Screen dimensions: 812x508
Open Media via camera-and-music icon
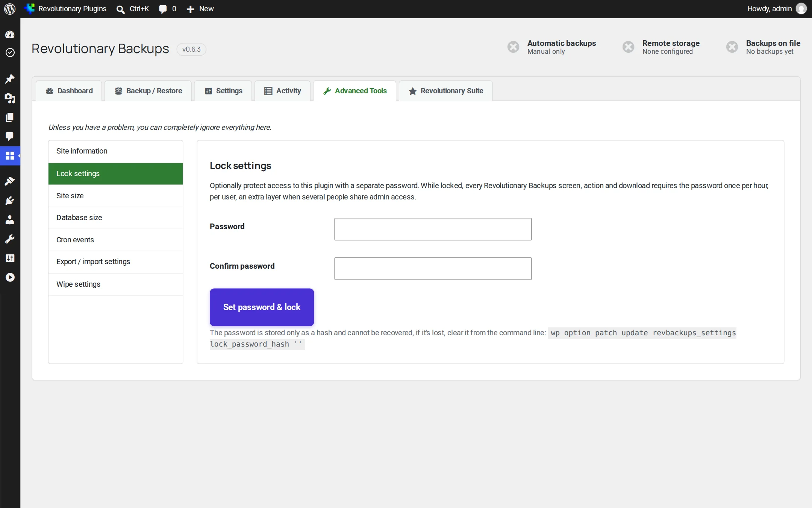[10, 98]
